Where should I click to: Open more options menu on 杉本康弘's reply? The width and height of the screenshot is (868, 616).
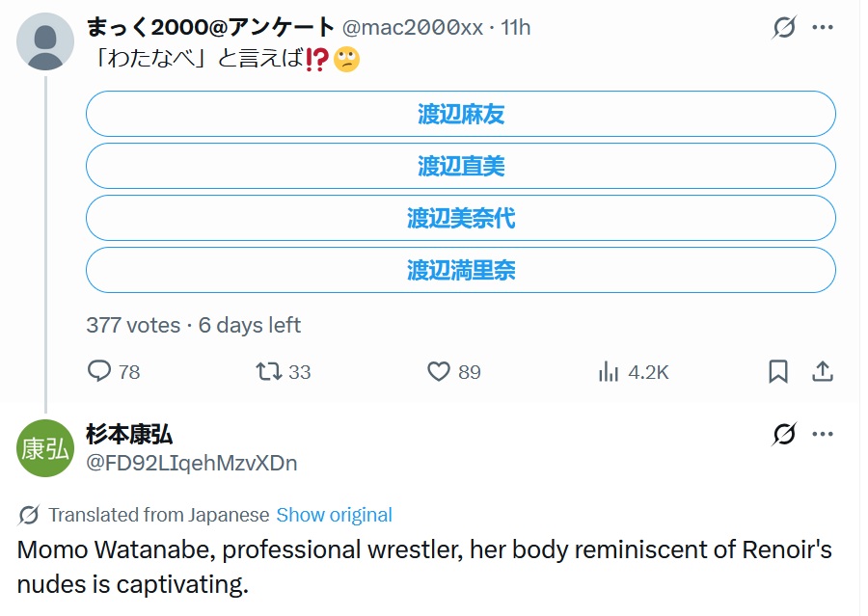[822, 435]
